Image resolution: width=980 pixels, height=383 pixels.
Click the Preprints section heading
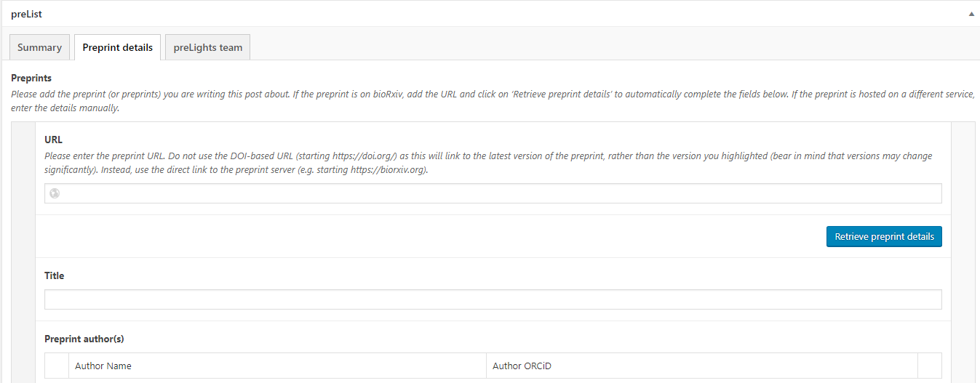pyautogui.click(x=31, y=78)
